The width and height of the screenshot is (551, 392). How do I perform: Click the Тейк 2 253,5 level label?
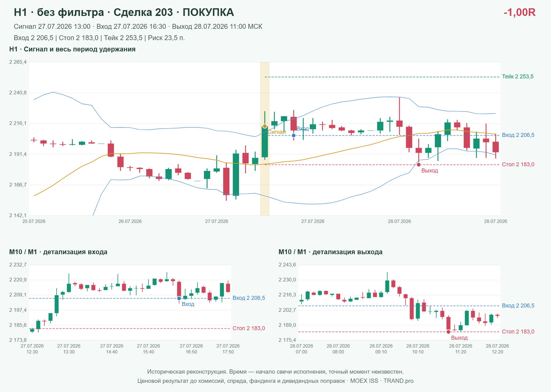pyautogui.click(x=518, y=77)
